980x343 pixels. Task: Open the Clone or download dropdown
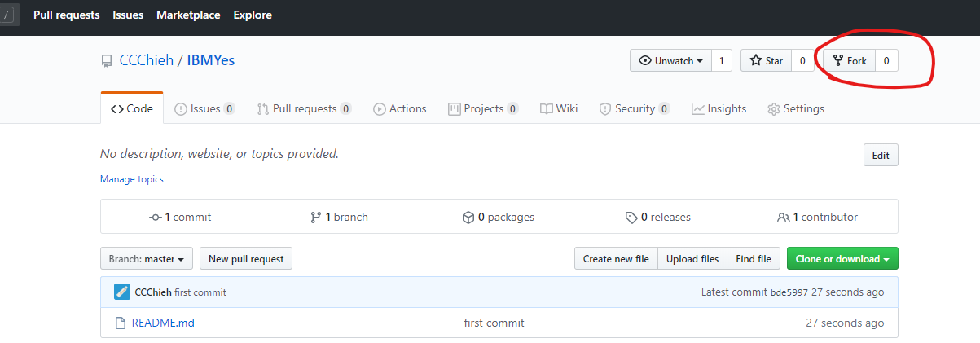point(842,259)
